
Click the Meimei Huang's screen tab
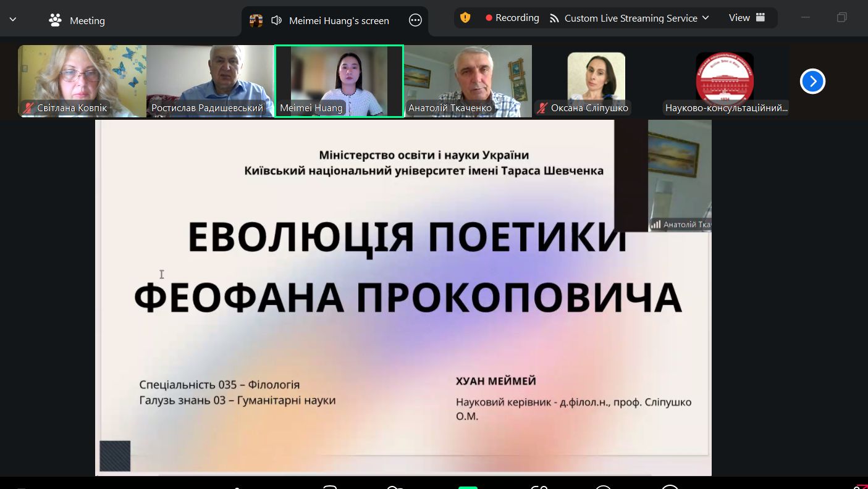339,20
